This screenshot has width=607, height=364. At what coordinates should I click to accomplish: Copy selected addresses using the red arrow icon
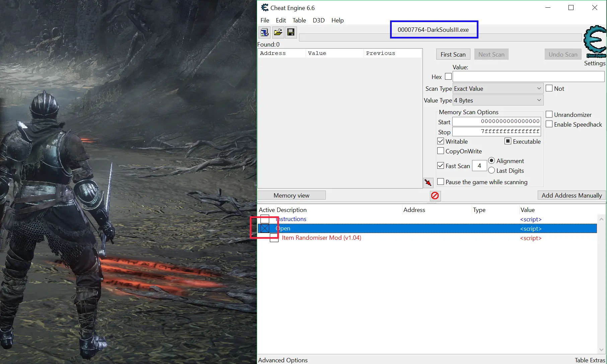(x=428, y=183)
